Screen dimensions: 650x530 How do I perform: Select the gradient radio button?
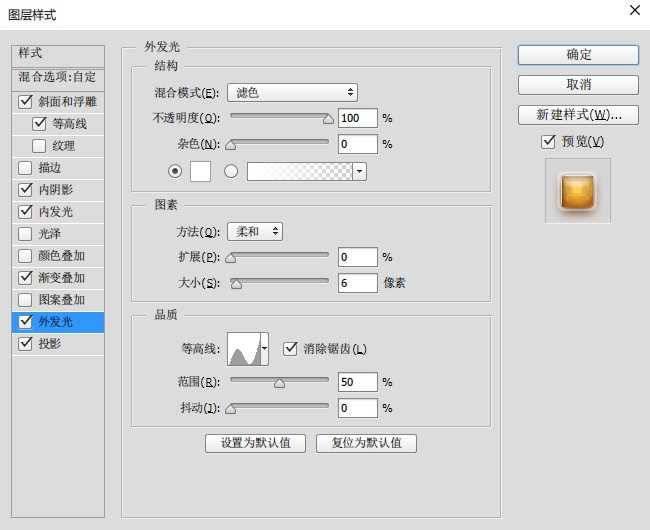(x=231, y=171)
